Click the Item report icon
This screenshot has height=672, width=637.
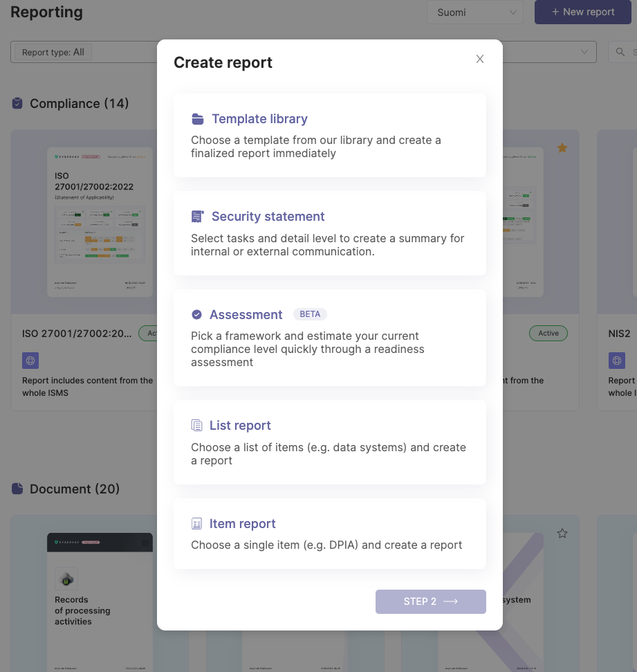pos(196,524)
